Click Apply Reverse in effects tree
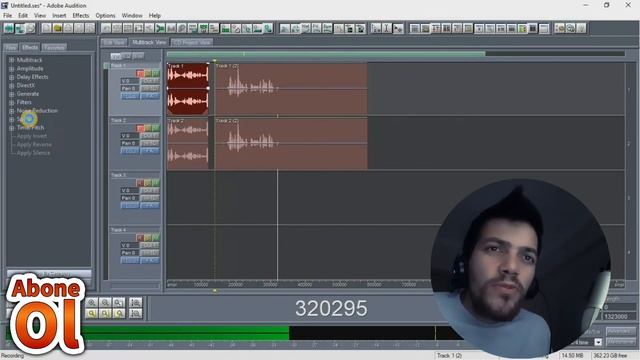The image size is (640, 360). click(x=34, y=144)
